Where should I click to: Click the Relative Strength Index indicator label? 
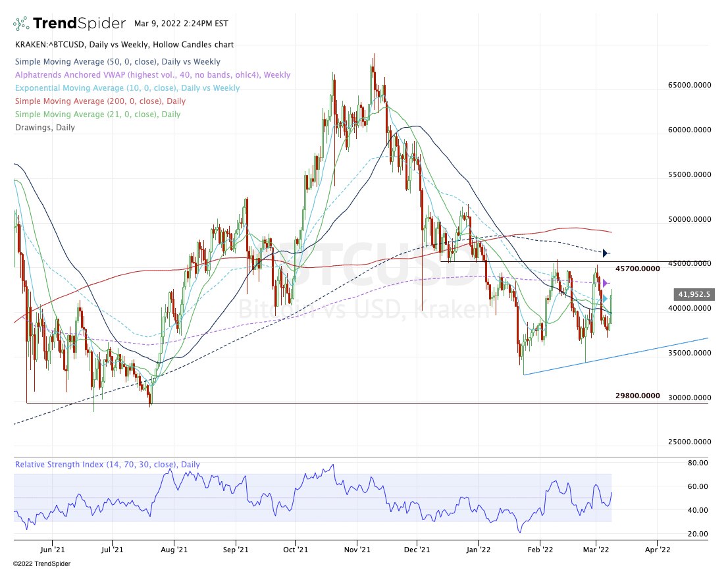(x=107, y=465)
